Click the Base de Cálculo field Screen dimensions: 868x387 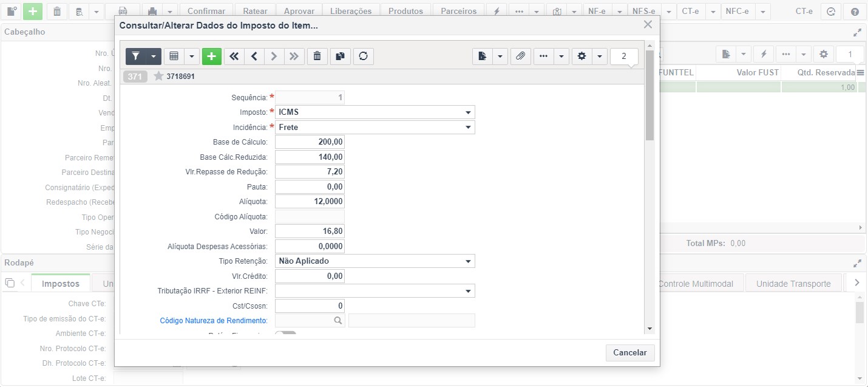pos(310,142)
